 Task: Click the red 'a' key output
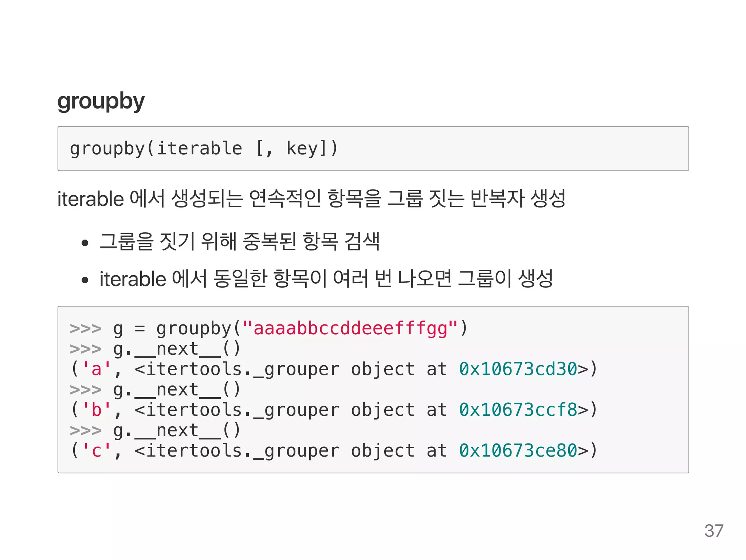[97, 369]
